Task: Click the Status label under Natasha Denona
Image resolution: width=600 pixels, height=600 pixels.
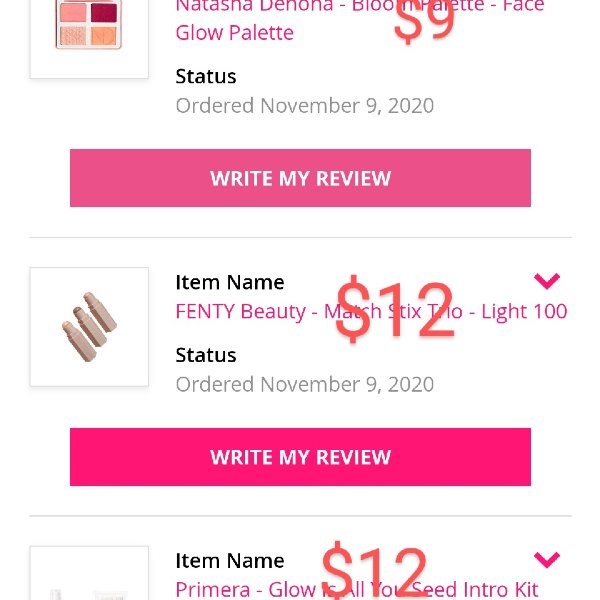Action: [x=206, y=76]
